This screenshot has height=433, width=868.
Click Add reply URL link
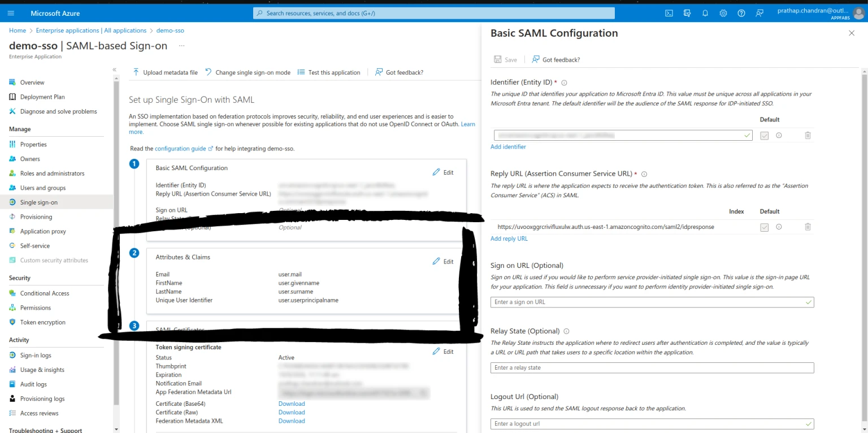point(509,239)
